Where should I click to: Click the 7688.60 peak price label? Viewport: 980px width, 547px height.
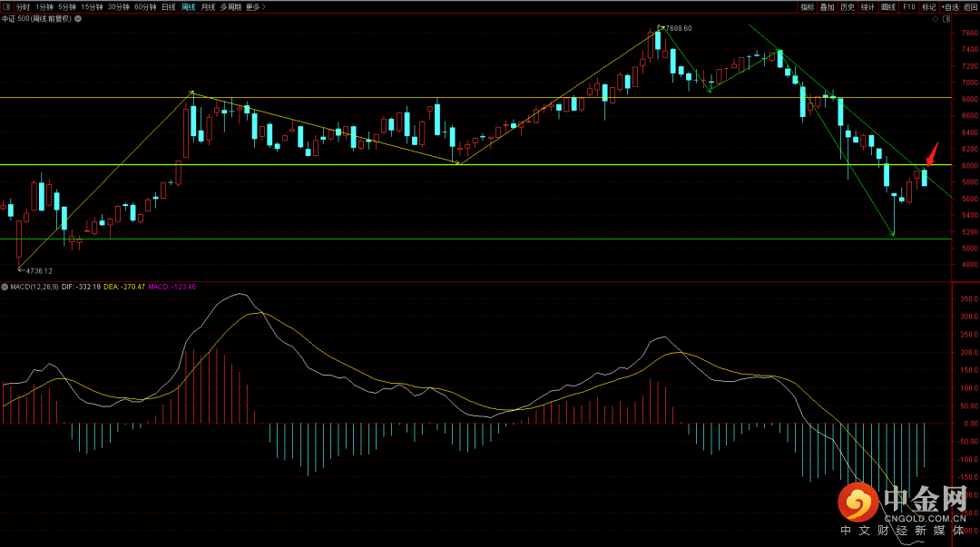677,28
